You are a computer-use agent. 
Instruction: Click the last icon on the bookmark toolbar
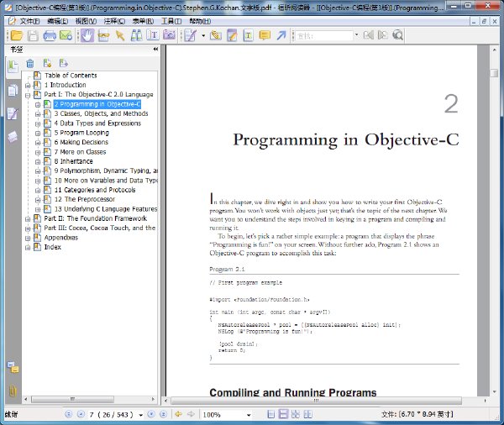click(x=63, y=63)
